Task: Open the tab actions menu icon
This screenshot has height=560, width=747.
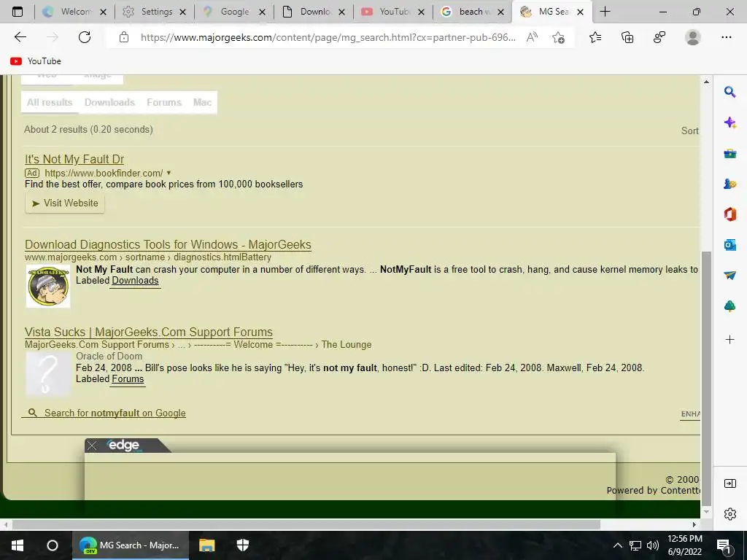Action: click(18, 12)
